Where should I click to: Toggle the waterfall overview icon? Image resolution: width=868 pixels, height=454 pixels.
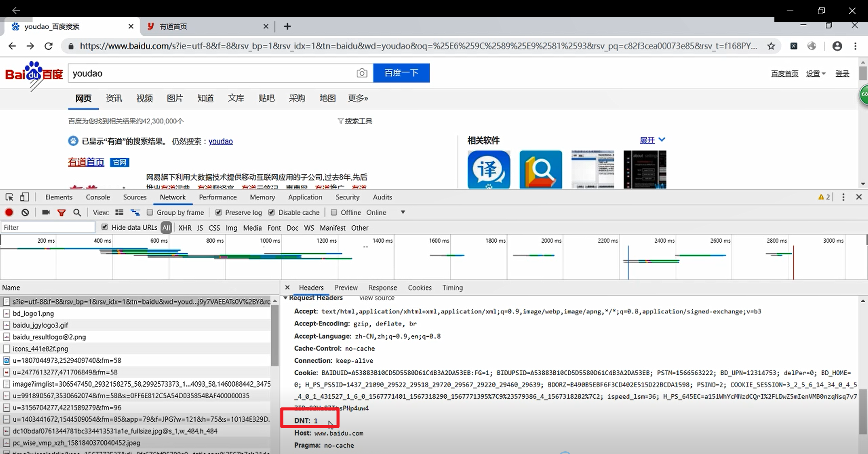click(x=135, y=212)
